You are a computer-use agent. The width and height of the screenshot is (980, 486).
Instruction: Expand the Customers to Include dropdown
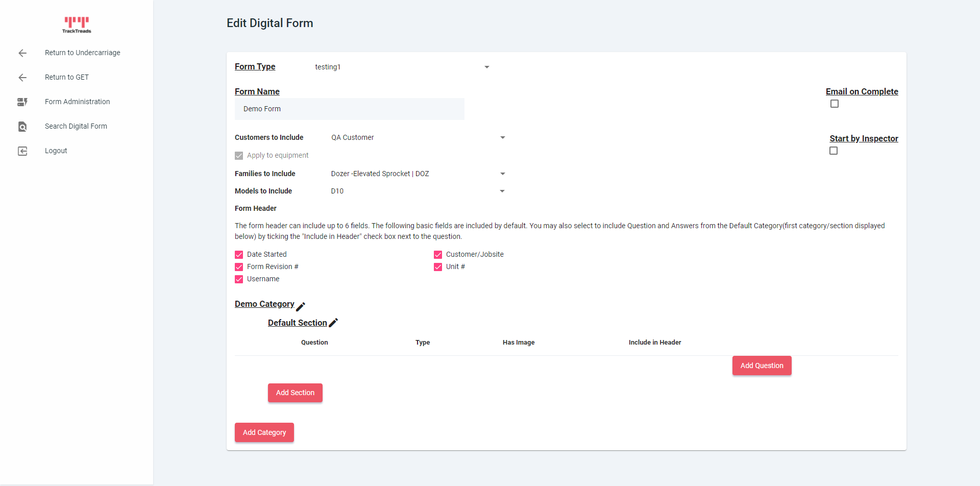click(x=502, y=137)
